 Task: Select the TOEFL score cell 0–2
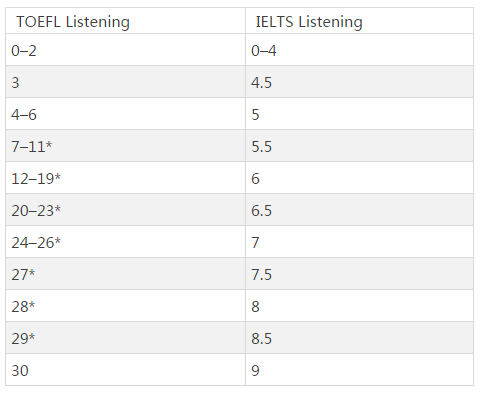coord(125,50)
